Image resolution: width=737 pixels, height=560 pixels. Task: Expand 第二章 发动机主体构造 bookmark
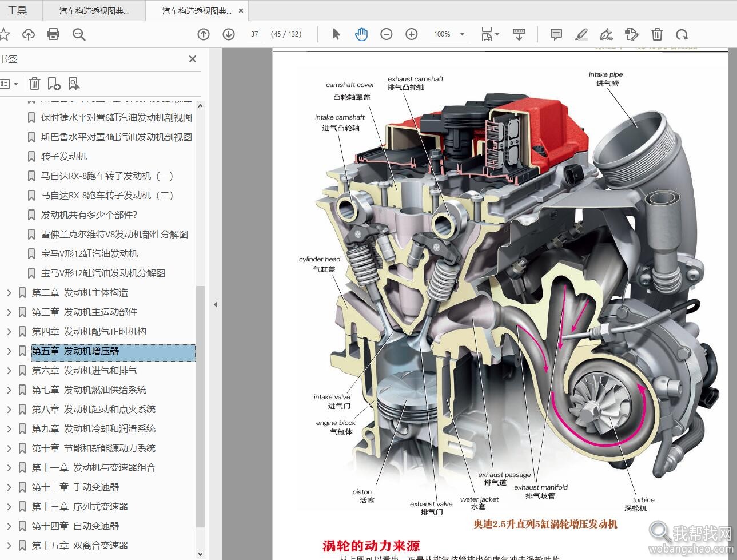[x=9, y=293]
